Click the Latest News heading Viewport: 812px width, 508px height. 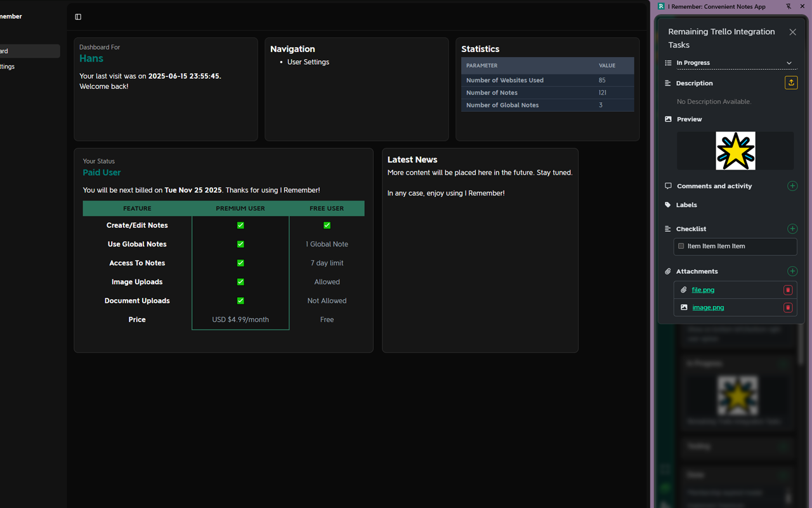[412, 160]
